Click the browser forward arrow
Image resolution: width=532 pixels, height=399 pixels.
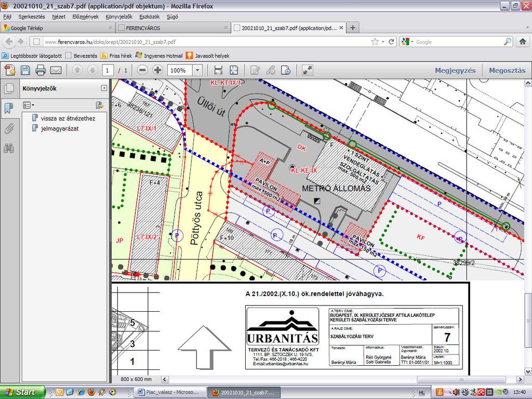point(21,42)
